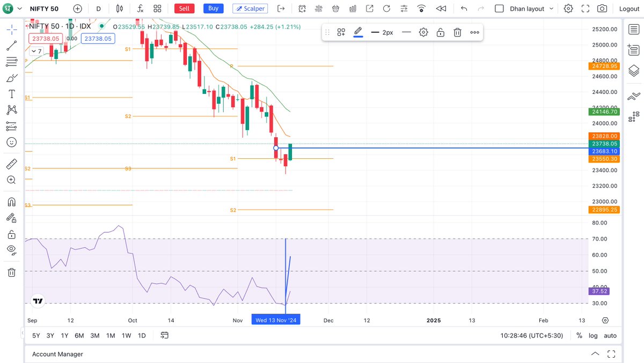The width and height of the screenshot is (644, 363).
Task: Click the live signal broadcast icon
Action: 421,9
